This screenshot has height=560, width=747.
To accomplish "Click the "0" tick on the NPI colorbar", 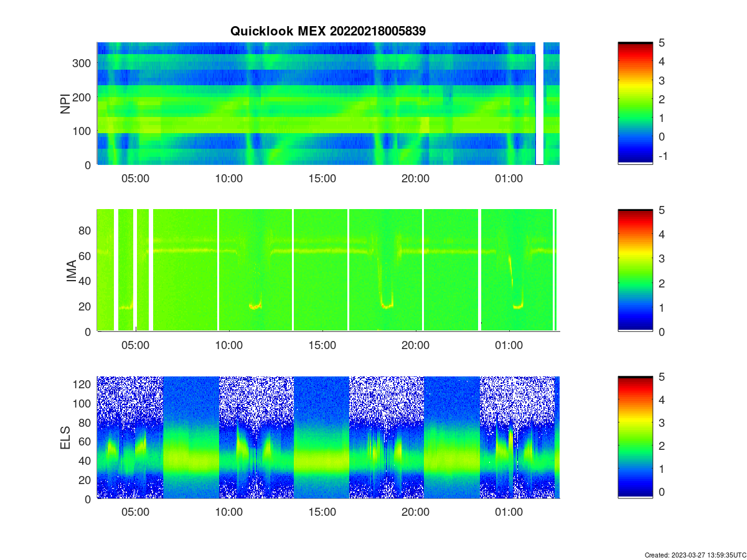I will [662, 137].
